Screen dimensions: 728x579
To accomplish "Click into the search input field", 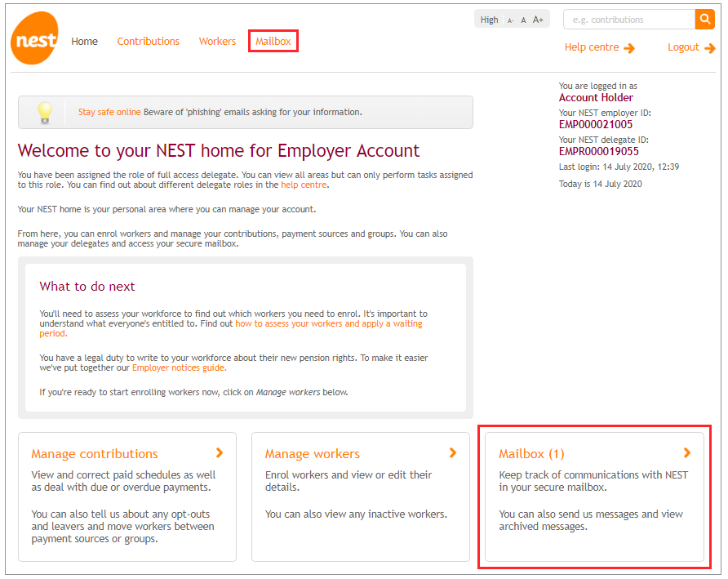I will (x=628, y=20).
